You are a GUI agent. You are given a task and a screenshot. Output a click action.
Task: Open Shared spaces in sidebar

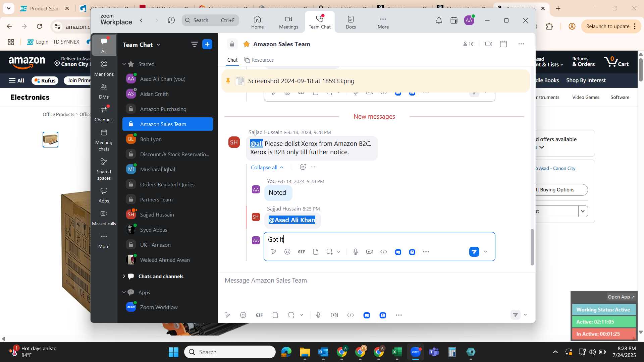coord(104,169)
